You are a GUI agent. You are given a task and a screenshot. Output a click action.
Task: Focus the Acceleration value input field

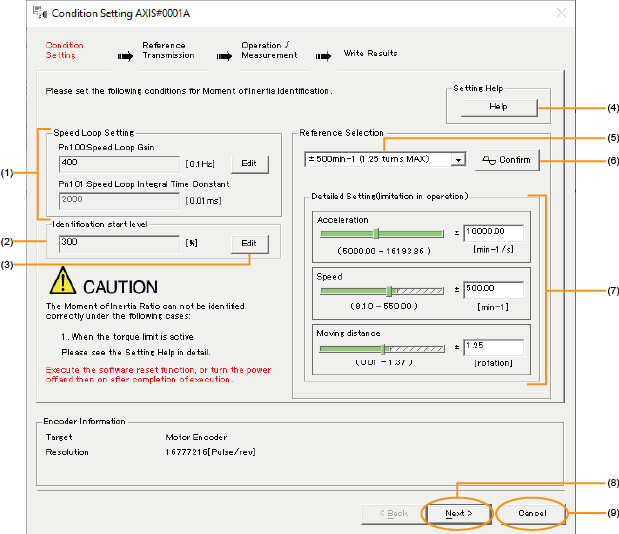[493, 233]
